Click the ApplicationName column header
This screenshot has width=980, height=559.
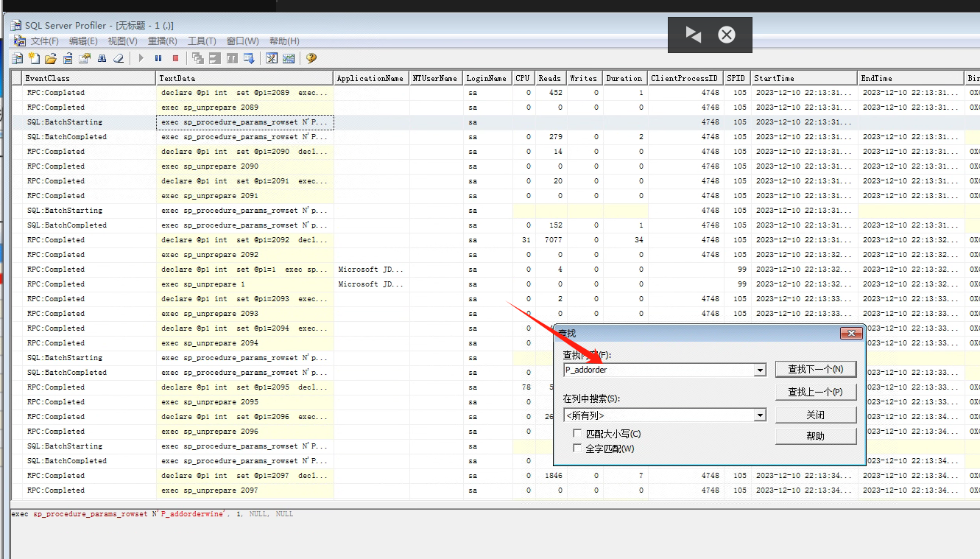click(x=372, y=78)
